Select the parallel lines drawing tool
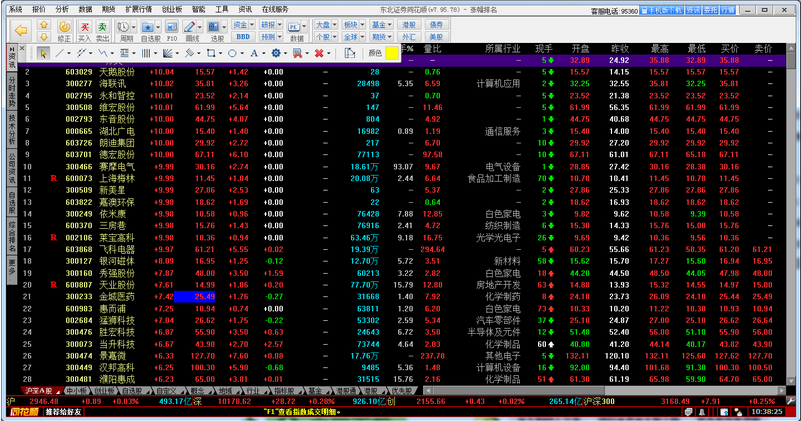Screen dimensions: 801x421 point(81,53)
